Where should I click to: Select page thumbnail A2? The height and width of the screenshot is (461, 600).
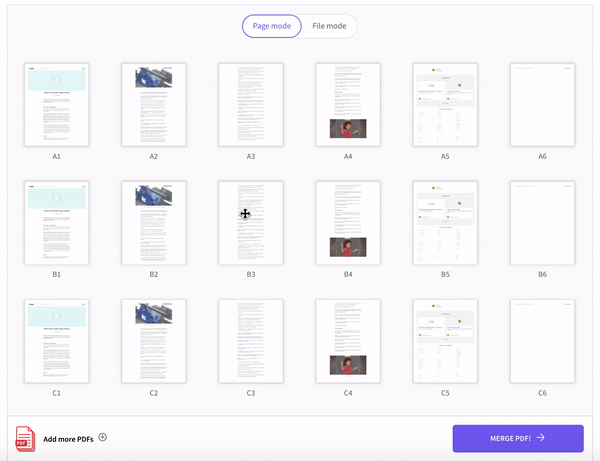click(154, 105)
